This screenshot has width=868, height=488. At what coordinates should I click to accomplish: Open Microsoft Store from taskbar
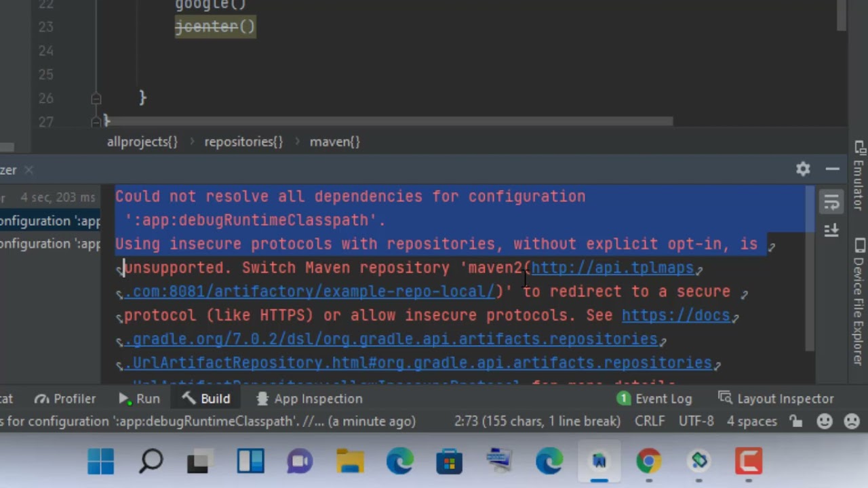[450, 462]
